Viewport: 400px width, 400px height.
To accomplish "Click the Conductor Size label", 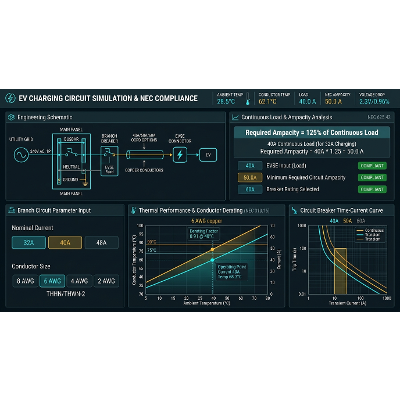I will 31,267.
